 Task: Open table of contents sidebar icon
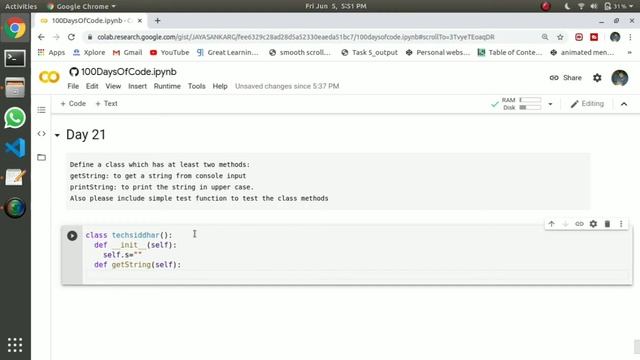tap(41, 110)
